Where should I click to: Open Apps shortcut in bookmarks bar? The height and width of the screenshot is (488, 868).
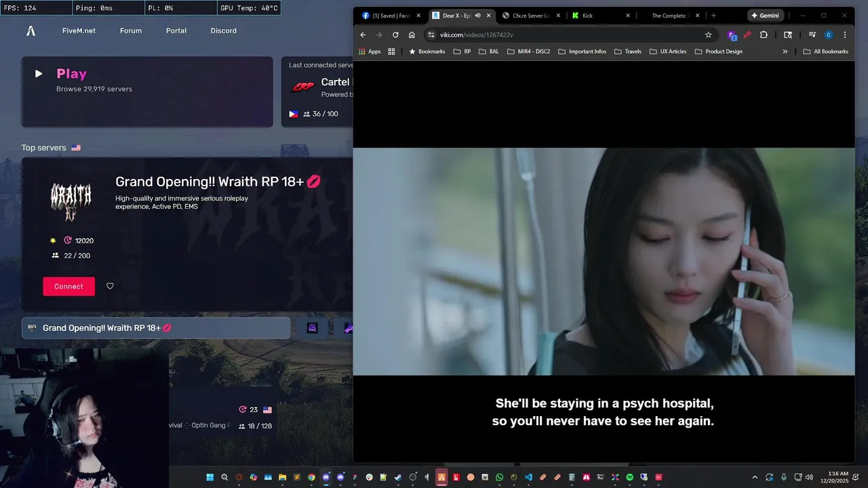tap(370, 52)
